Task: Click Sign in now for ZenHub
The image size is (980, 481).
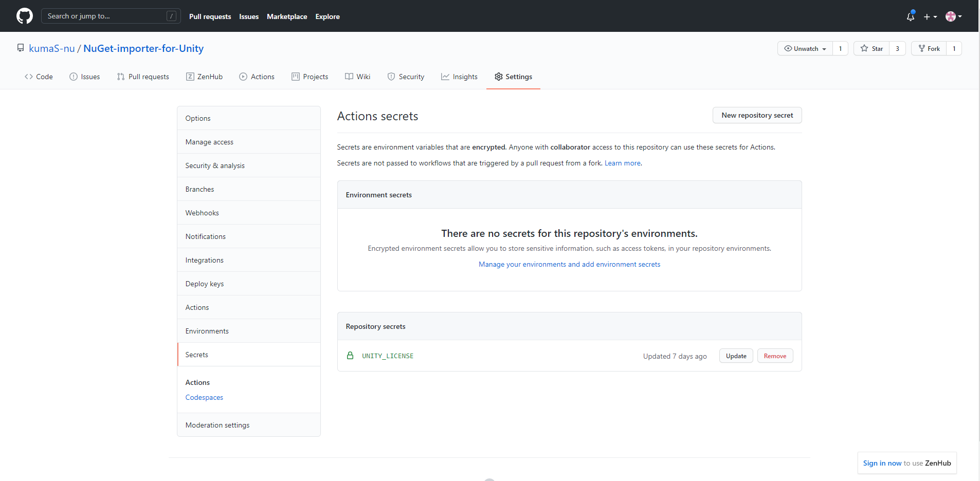Action: pos(882,462)
